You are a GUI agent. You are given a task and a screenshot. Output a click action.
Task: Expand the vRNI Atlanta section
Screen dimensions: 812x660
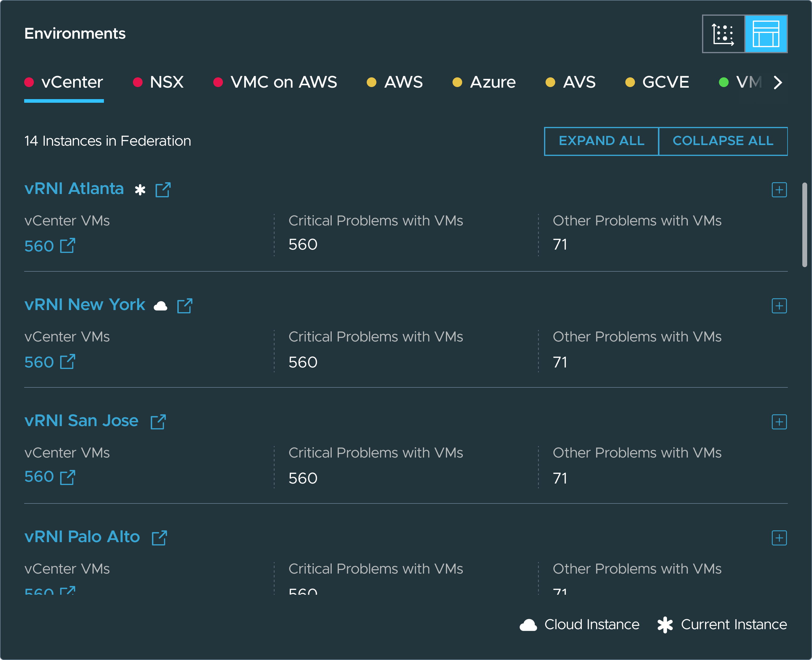point(779,190)
